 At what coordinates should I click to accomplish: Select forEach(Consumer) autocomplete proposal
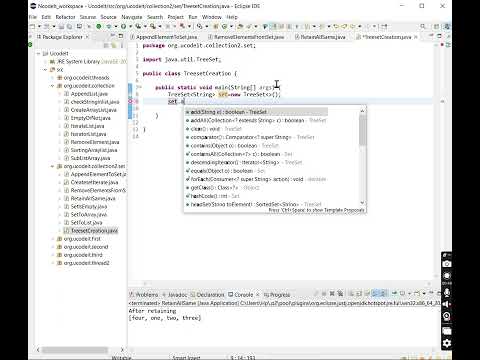coord(256,179)
